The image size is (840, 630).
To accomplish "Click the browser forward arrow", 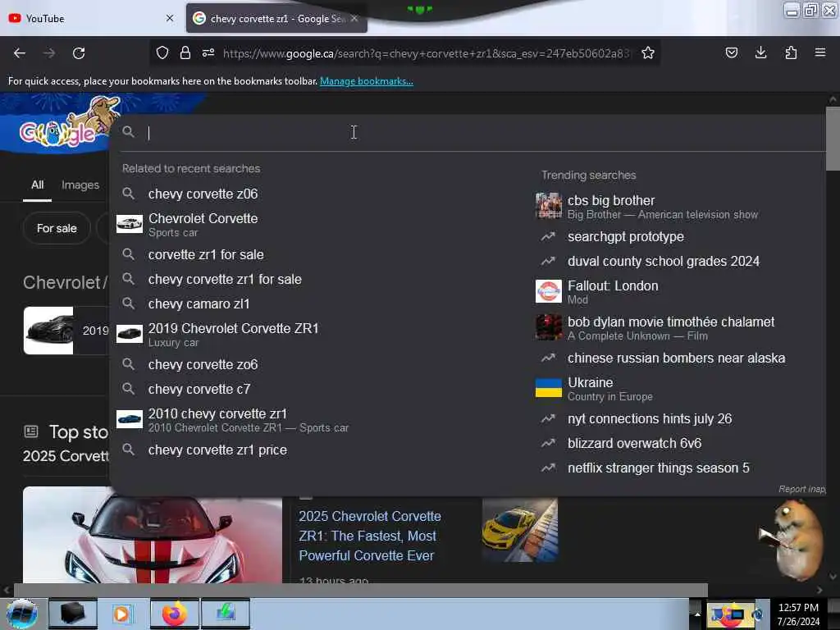I will (49, 53).
